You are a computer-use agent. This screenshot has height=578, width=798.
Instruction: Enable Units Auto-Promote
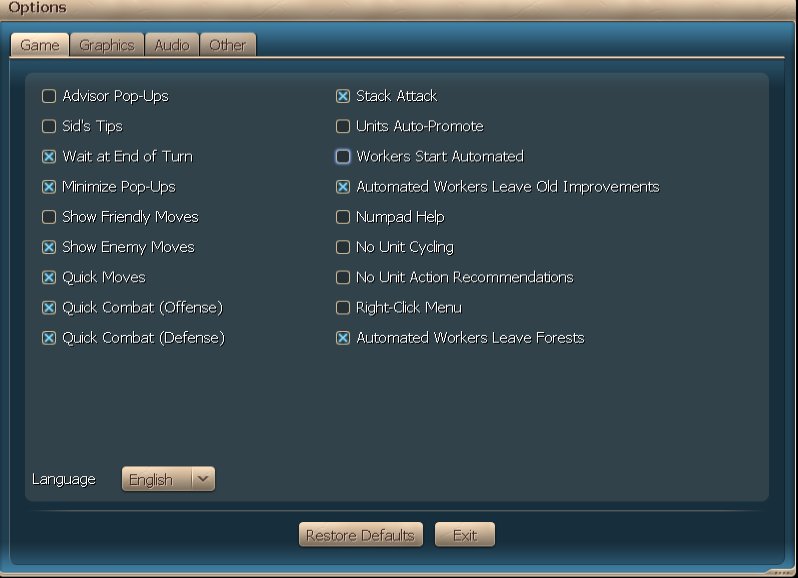click(343, 127)
